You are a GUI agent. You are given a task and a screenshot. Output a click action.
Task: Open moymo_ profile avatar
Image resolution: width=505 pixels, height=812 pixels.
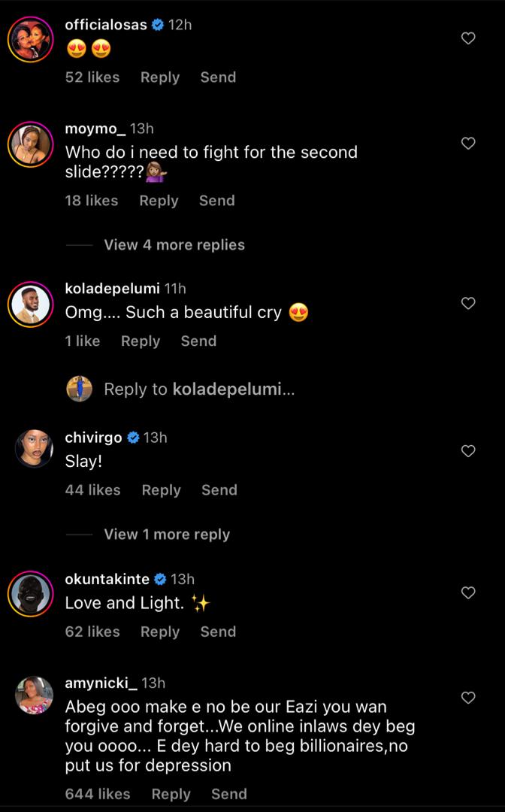tap(31, 143)
